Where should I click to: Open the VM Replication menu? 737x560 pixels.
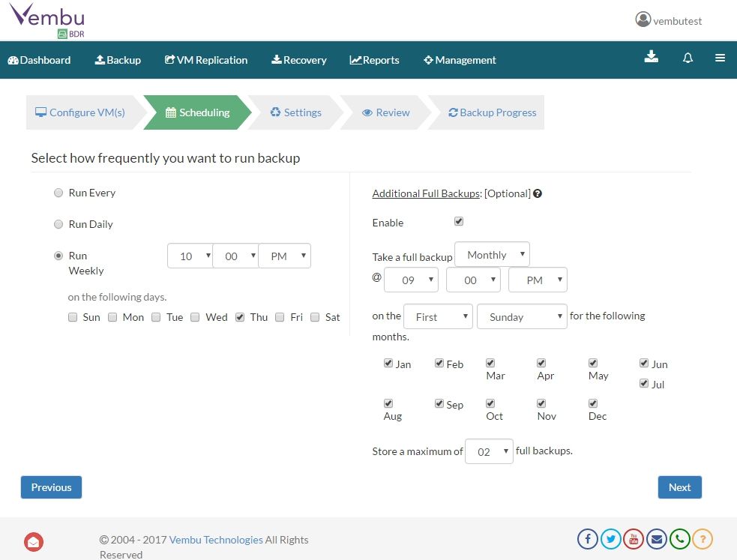(x=206, y=60)
